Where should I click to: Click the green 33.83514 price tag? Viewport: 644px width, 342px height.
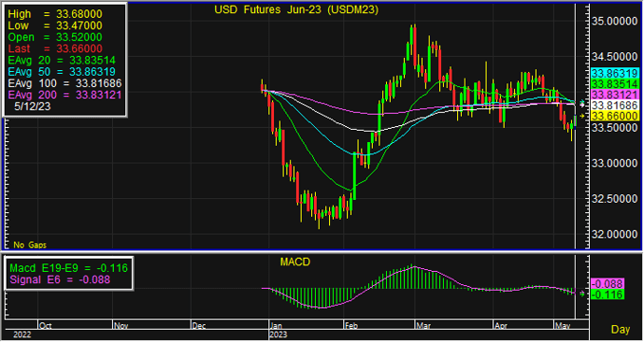click(615, 84)
